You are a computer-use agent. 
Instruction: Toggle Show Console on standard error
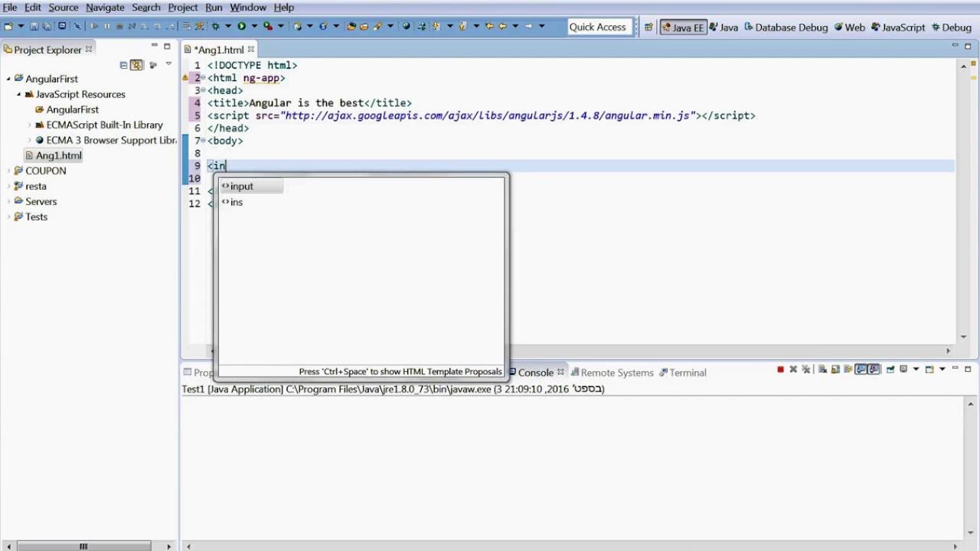point(874,370)
